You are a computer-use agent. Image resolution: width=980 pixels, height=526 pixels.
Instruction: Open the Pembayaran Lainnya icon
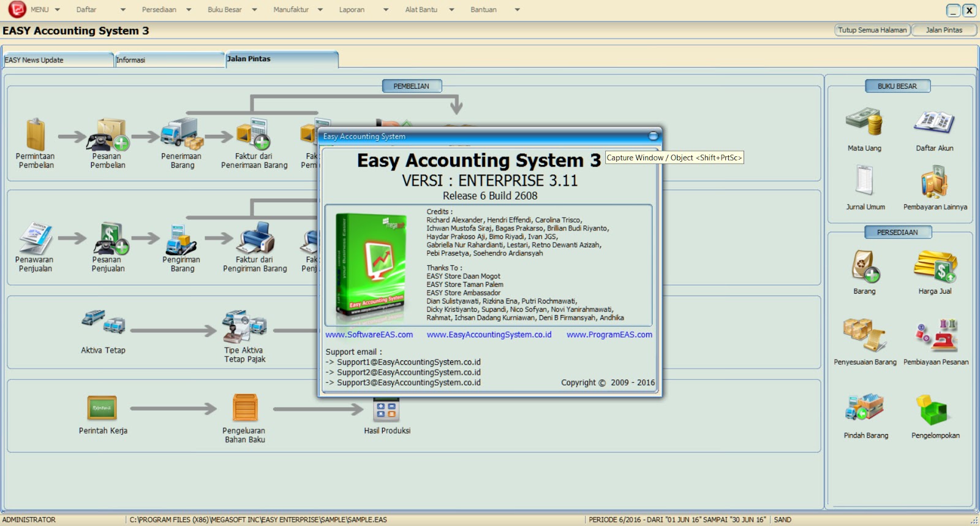(935, 181)
